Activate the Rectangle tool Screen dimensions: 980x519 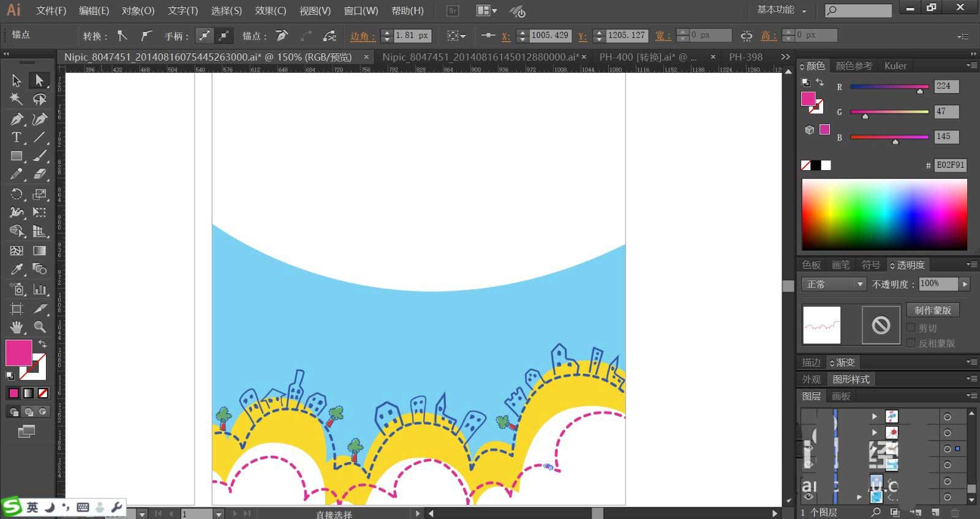tap(17, 157)
